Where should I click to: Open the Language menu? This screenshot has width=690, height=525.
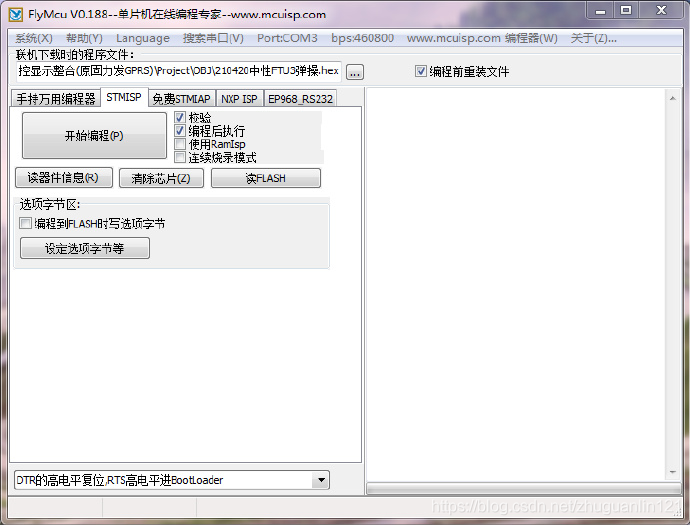coord(143,38)
